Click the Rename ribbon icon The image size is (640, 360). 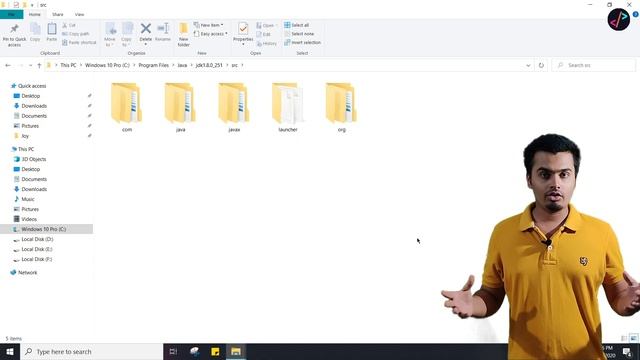point(163,32)
